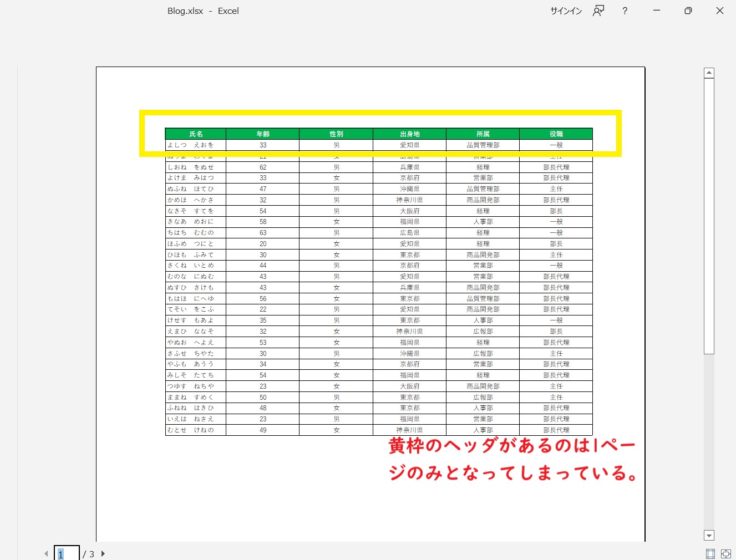Click 広報部 in the えまひ ななそ row
This screenshot has height=560, width=736.
483,332
